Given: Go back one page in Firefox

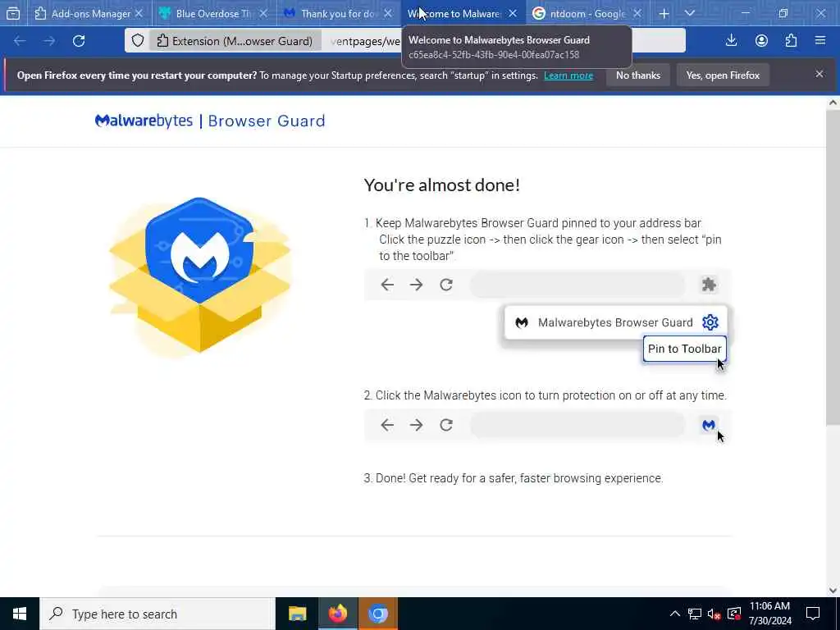Looking at the screenshot, I should [x=20, y=41].
